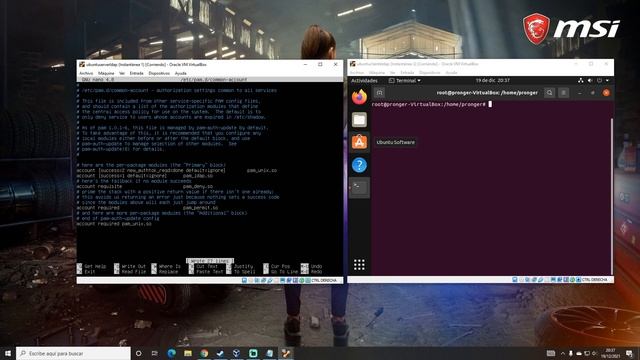This screenshot has height=360, width=640.
Task: Open Ayuda menu in left VirtualBox window
Action: (x=180, y=73)
